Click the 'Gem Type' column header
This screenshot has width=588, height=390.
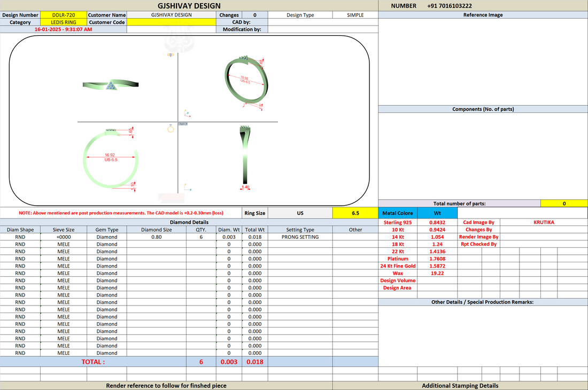107,230
